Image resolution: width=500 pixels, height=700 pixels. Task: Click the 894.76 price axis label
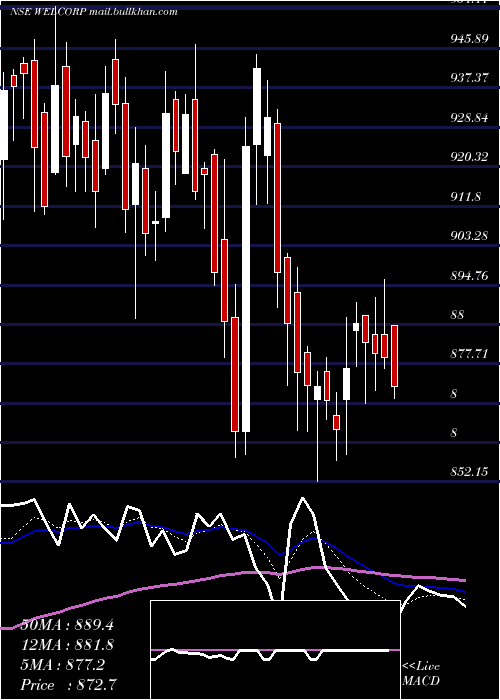(x=468, y=275)
